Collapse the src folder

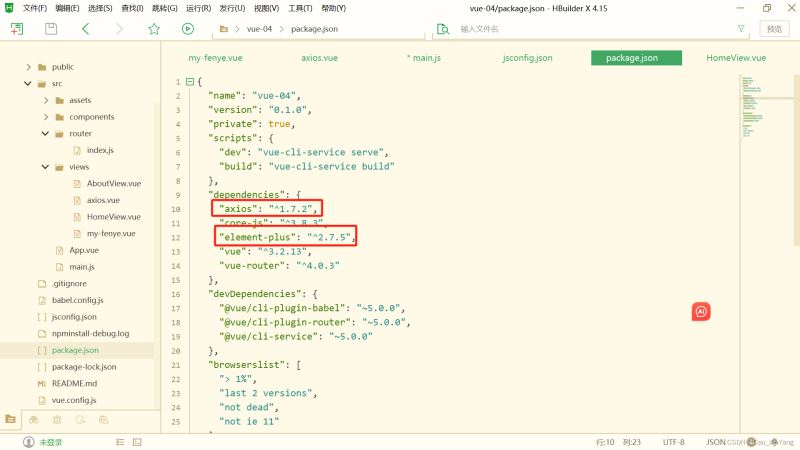[28, 83]
